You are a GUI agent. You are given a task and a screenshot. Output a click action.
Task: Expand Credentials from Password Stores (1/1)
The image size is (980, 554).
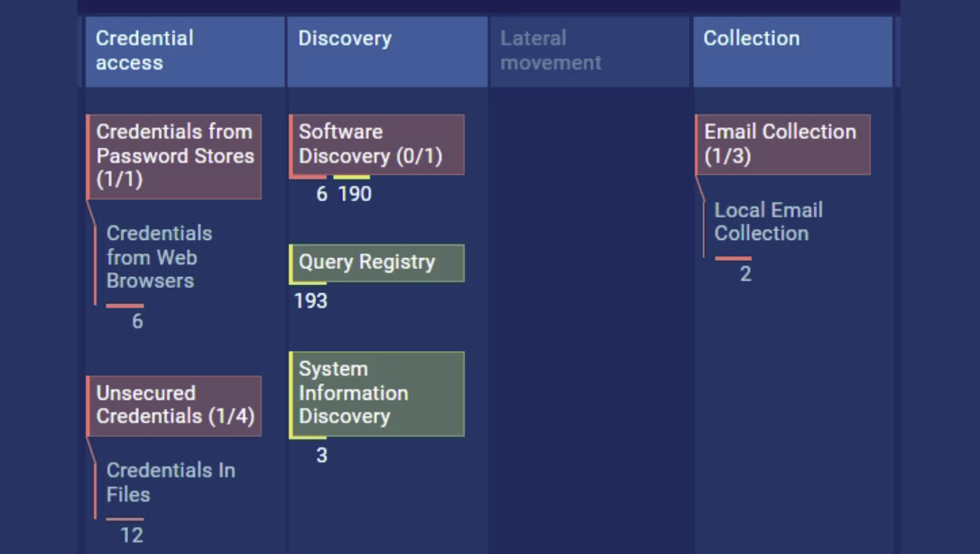click(x=174, y=156)
